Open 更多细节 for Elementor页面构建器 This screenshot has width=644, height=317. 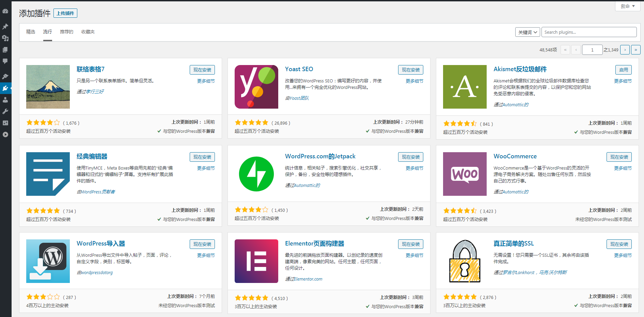414,255
